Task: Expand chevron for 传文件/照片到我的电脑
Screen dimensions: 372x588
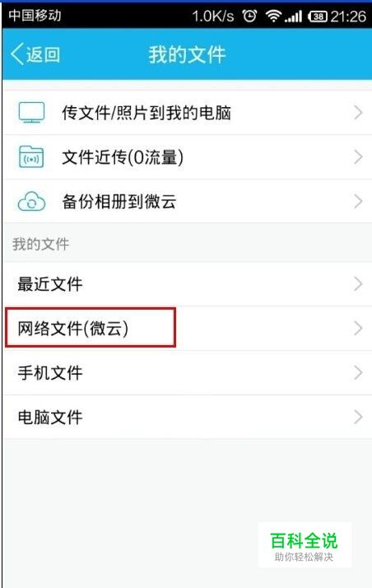Action: 358,113
